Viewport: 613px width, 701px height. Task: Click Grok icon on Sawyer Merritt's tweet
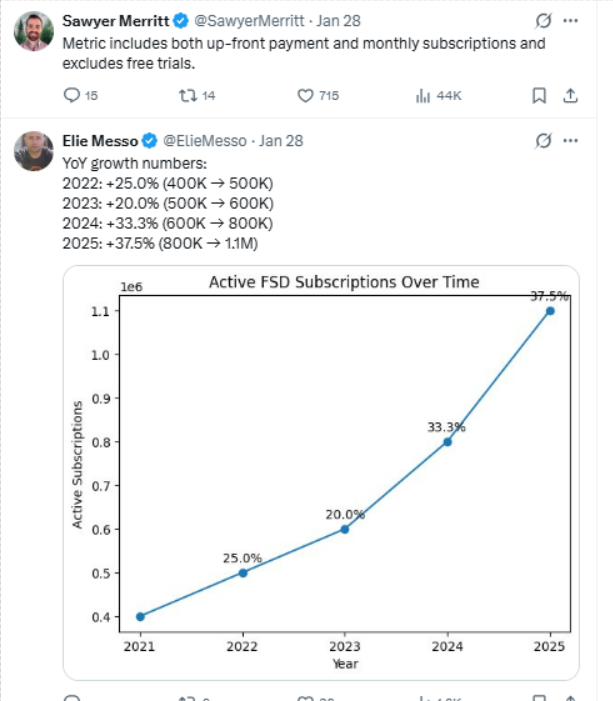[x=543, y=20]
